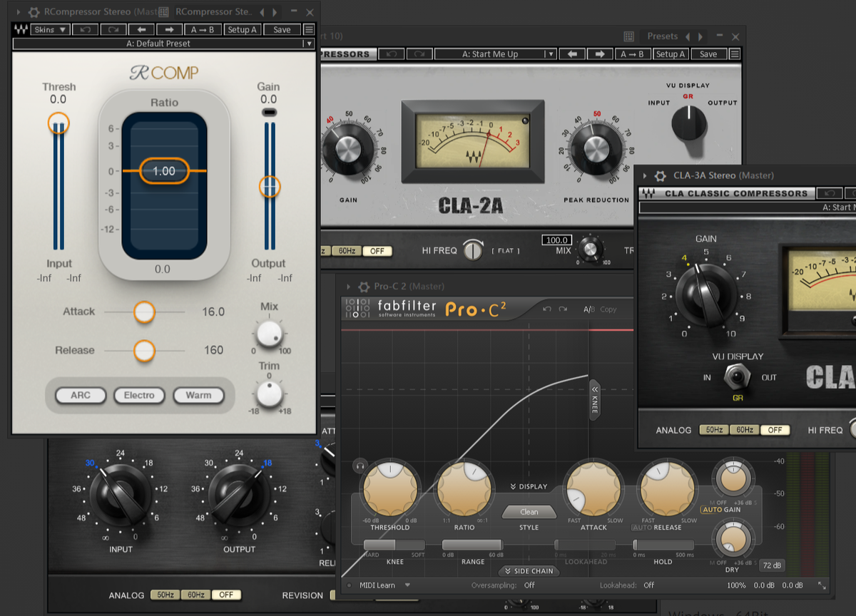
Task: Open CLA-2A hamburger menu icon
Action: coord(735,54)
